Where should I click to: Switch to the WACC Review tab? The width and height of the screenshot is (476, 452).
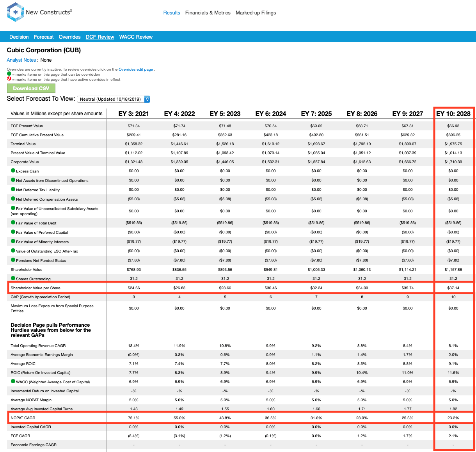coord(136,37)
